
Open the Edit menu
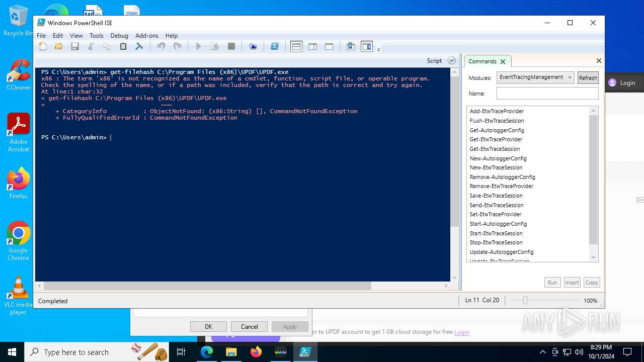pyautogui.click(x=58, y=36)
